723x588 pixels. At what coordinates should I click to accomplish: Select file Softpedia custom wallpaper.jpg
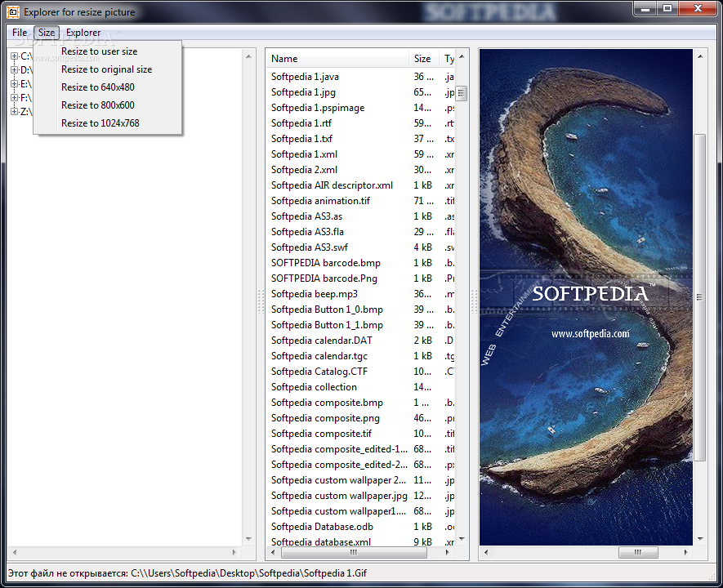(x=339, y=496)
